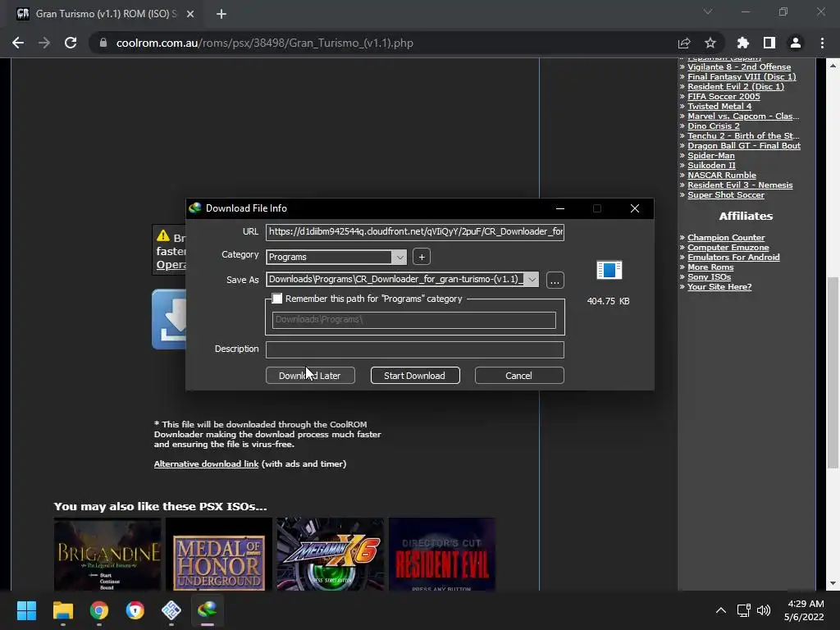840x630 pixels.
Task: Open the Mega Man X6 thumbnail
Action: pos(331,554)
